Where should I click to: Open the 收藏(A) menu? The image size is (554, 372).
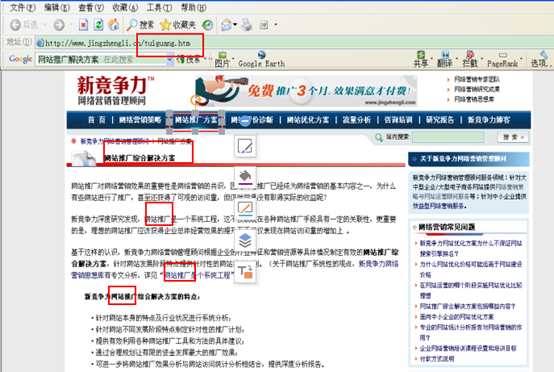pyautogui.click(x=125, y=7)
